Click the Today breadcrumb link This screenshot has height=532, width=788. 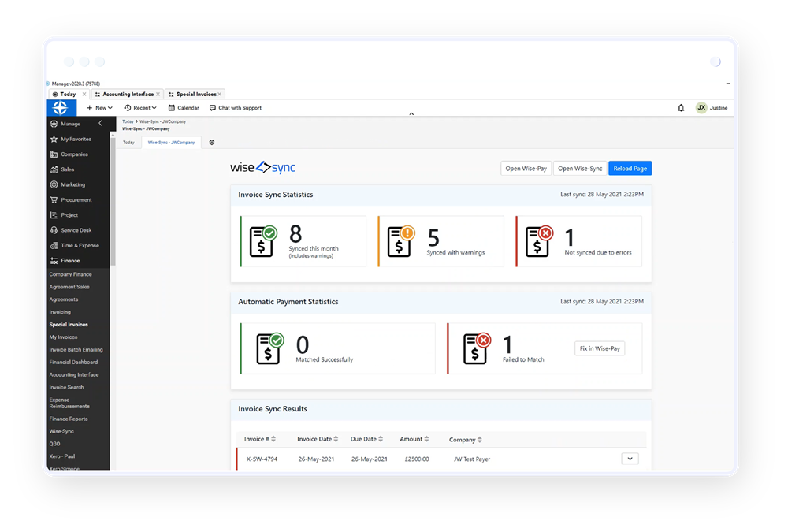pos(128,121)
